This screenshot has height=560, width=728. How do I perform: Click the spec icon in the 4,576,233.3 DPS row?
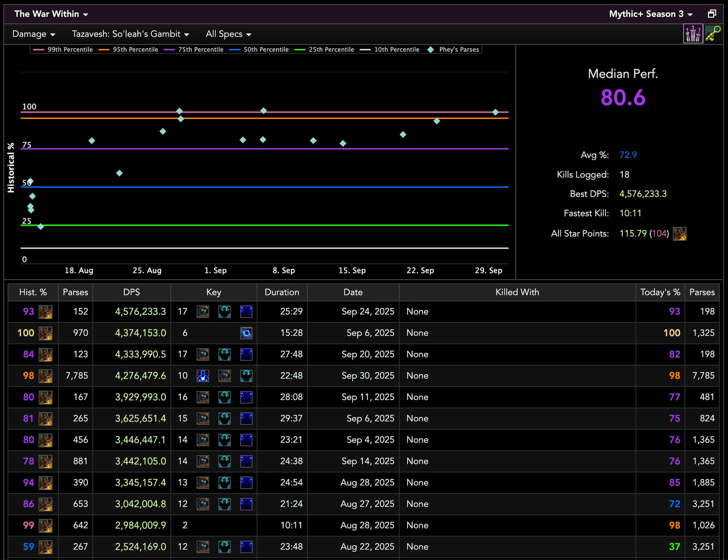tap(45, 312)
